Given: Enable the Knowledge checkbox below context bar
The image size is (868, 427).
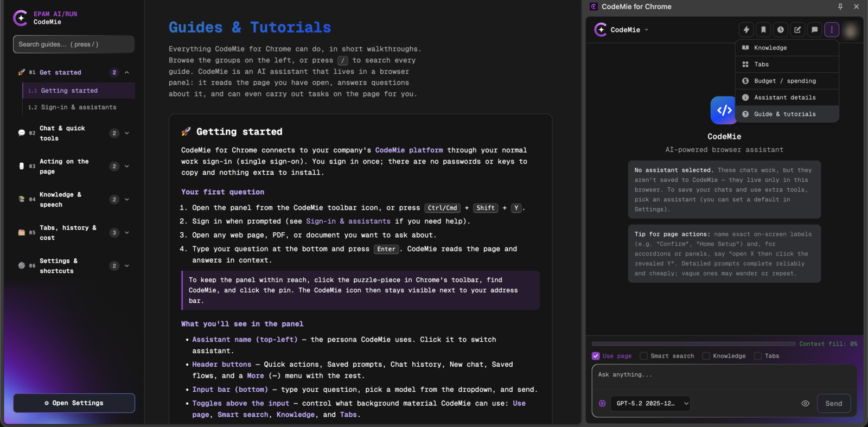Looking at the screenshot, I should [706, 356].
